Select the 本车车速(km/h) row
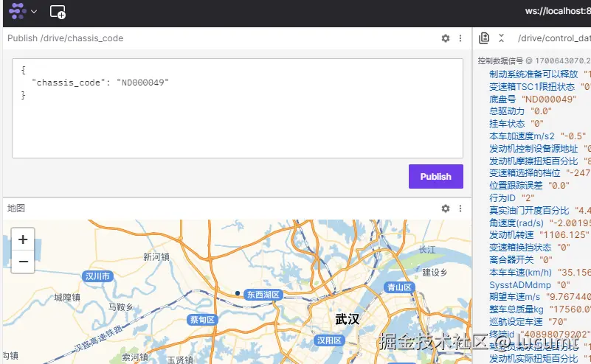591x364 pixels. coord(540,273)
